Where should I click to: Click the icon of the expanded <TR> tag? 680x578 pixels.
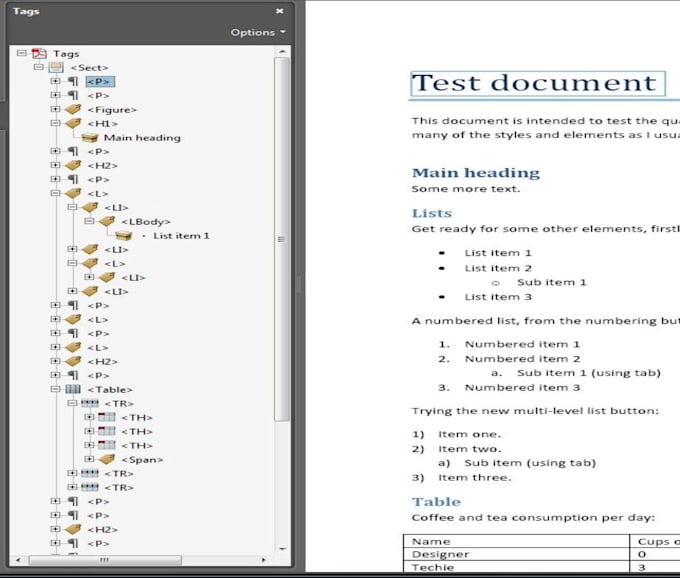point(90,403)
